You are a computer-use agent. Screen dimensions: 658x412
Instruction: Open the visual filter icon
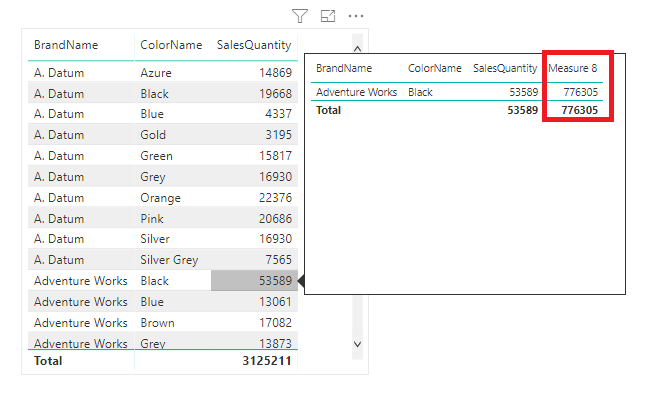pos(300,16)
